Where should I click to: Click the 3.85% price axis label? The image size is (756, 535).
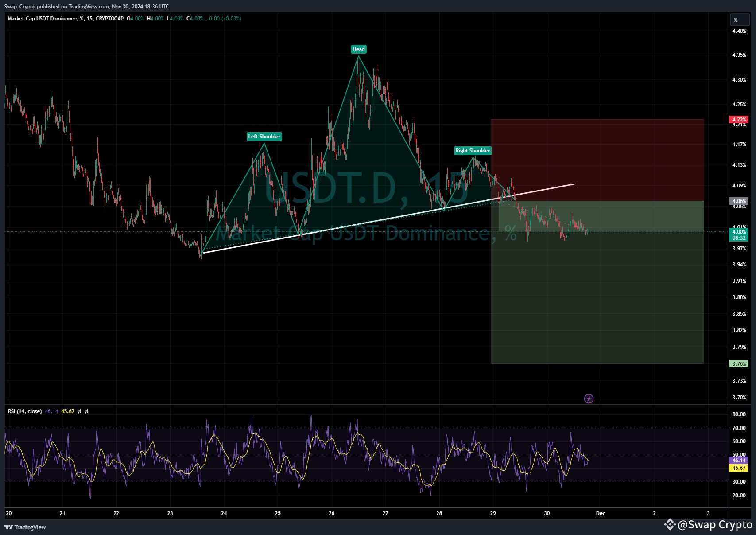click(739, 314)
